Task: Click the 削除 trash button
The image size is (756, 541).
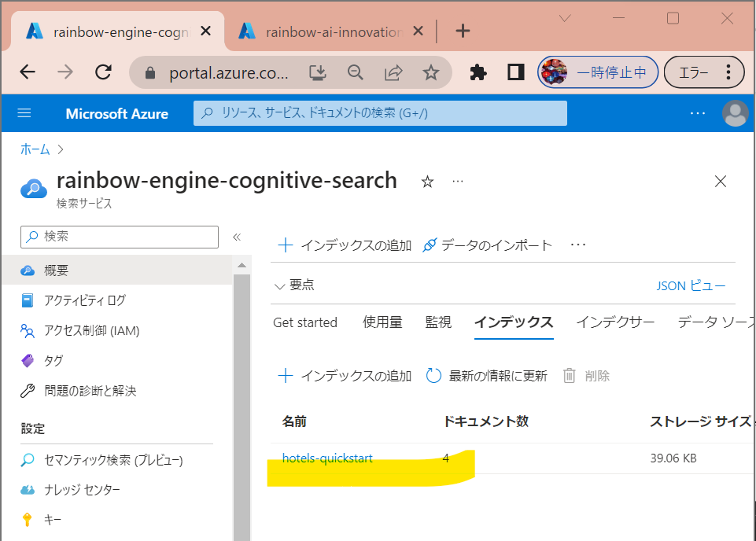Action: coord(586,376)
